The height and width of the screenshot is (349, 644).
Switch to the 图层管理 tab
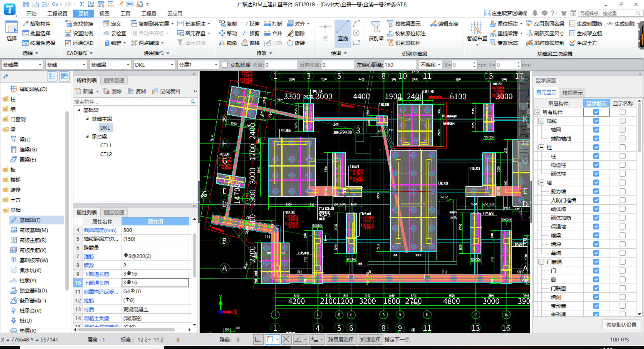pos(114,212)
